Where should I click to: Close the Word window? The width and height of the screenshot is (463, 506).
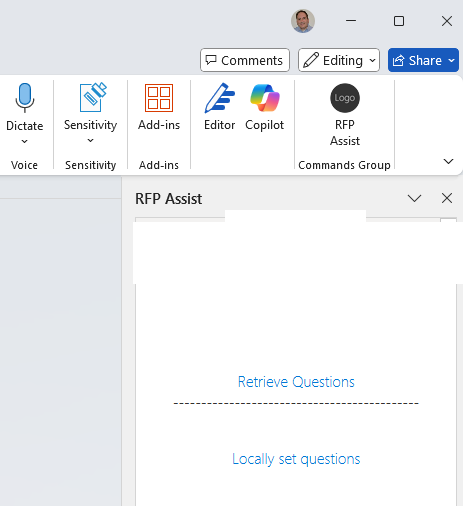tap(447, 21)
